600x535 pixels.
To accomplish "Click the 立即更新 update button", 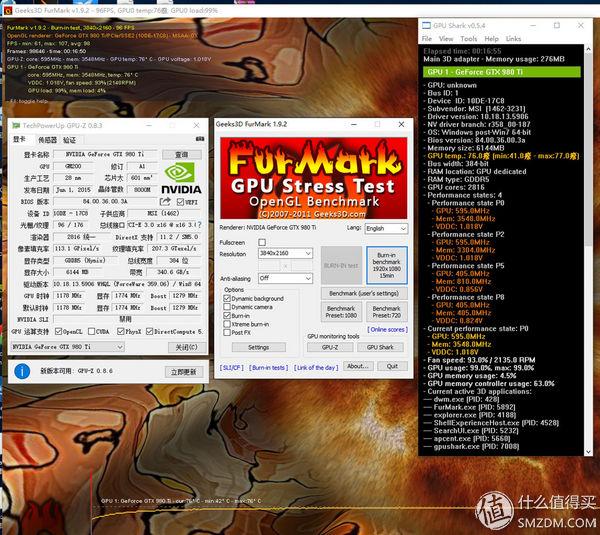I will [x=184, y=372].
